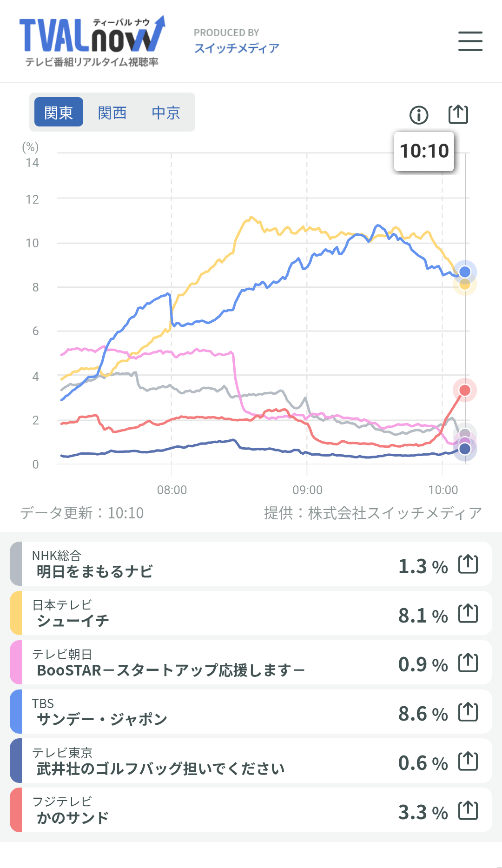Share the テレビ朝日 BooSTAR rating
This screenshot has width=502, height=868.
[468, 663]
